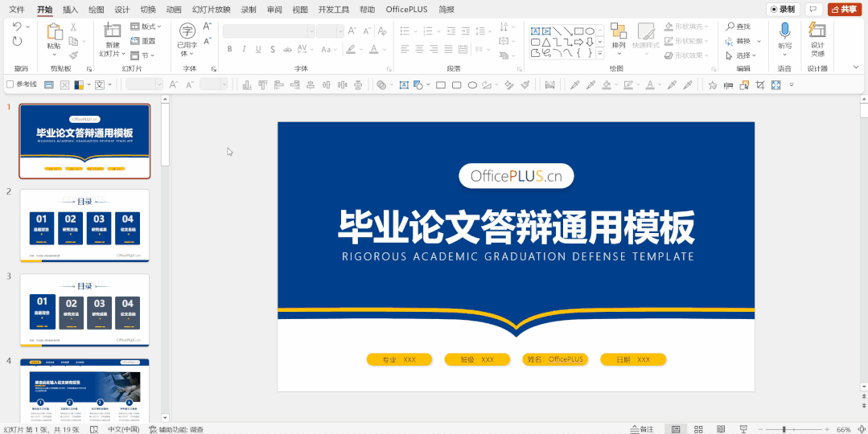Click the Undo arrow icon
The image size is (868, 434).
tap(17, 27)
